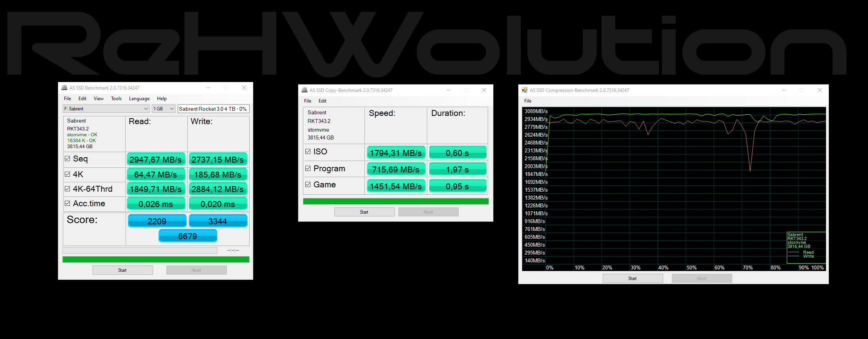Open the Tools menu
The width and height of the screenshot is (868, 339).
click(117, 99)
